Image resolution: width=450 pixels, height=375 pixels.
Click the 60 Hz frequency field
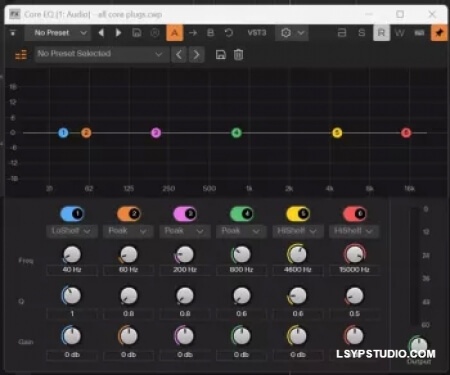click(x=129, y=270)
